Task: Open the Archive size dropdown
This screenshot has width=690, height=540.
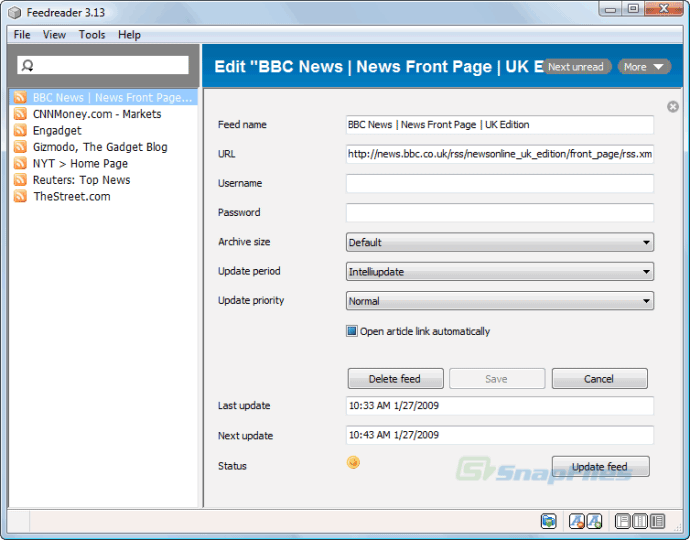Action: click(x=500, y=242)
